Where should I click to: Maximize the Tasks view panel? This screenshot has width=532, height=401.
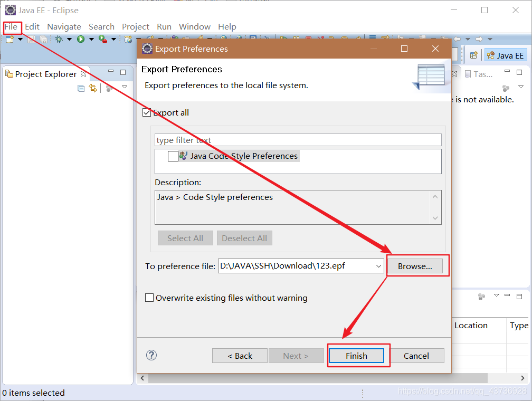519,72
